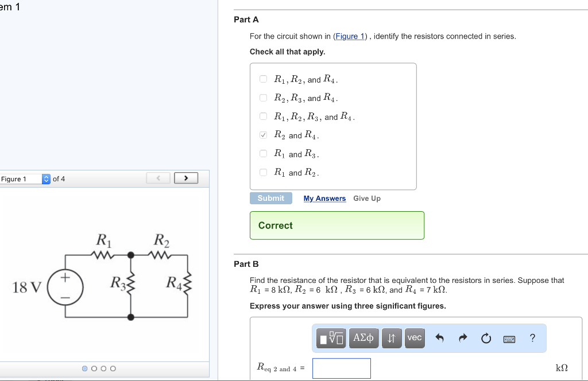Click the vec vector button
The height and width of the screenshot is (381, 588).
tap(415, 338)
